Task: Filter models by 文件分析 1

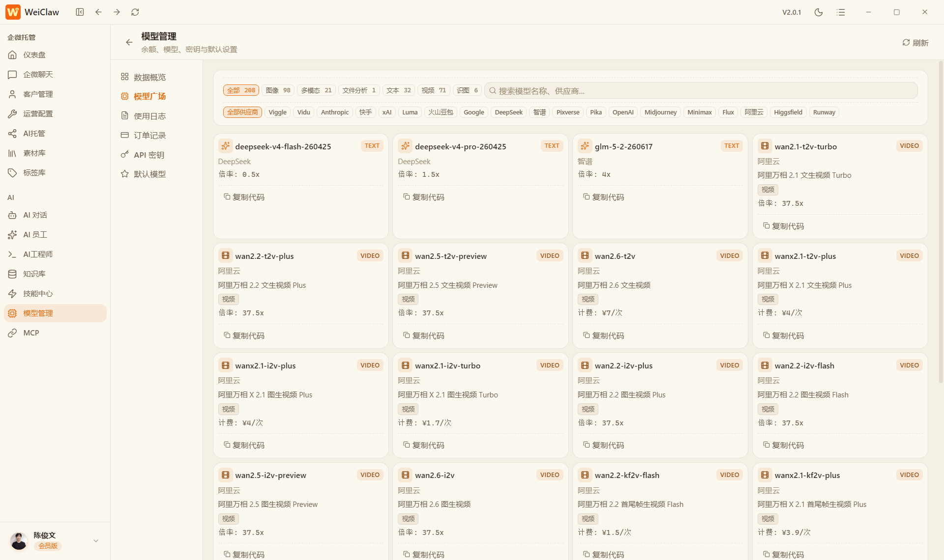Action: pyautogui.click(x=359, y=90)
